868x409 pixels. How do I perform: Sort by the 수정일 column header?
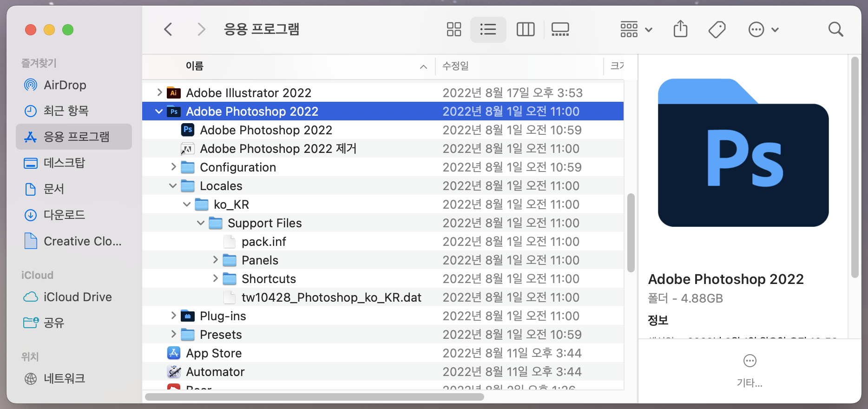tap(455, 66)
